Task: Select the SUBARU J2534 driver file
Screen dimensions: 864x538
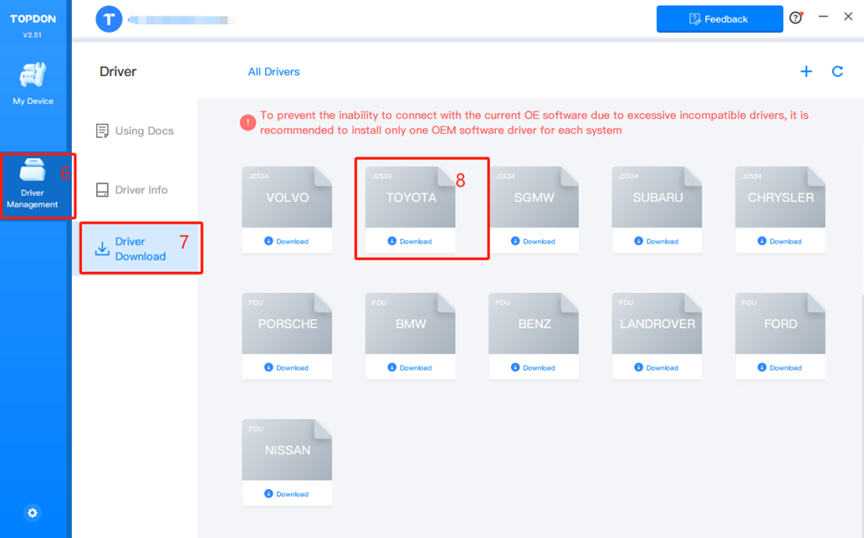Action: tap(657, 197)
